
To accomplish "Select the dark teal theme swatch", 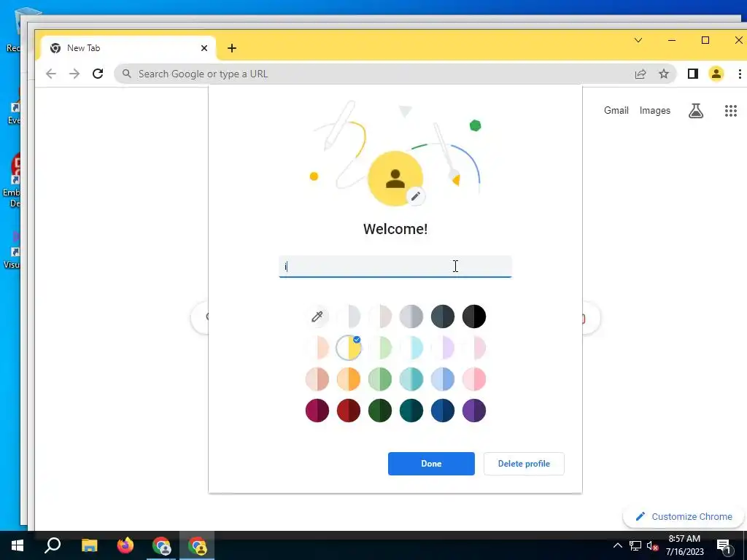I will pyautogui.click(x=411, y=411).
